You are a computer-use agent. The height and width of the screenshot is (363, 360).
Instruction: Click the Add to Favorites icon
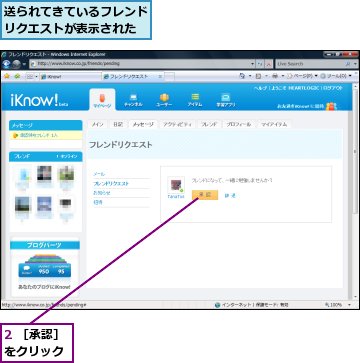click(17, 76)
